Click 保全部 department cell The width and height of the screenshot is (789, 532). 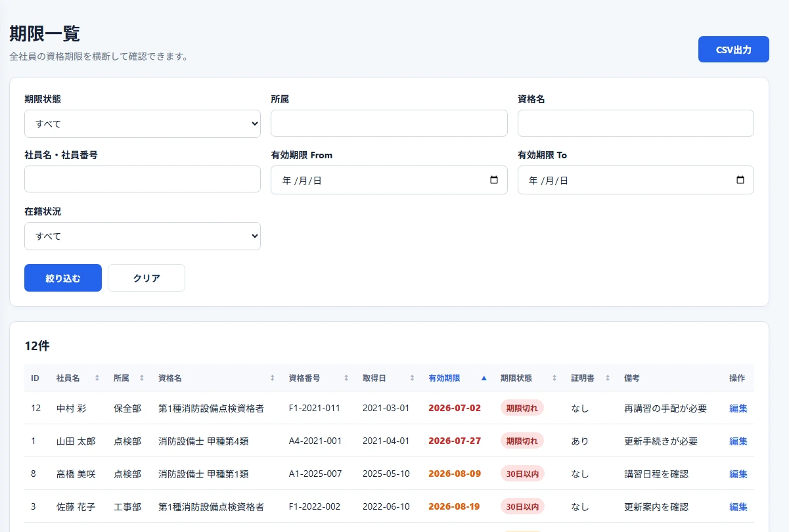tap(127, 408)
